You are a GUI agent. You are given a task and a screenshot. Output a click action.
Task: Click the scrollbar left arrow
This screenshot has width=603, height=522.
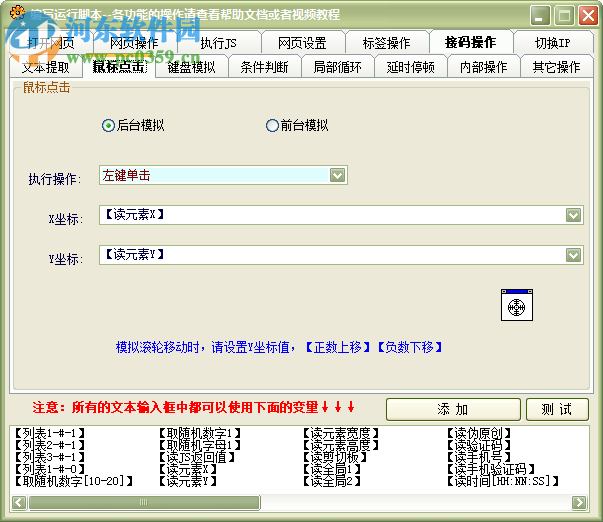[19, 502]
